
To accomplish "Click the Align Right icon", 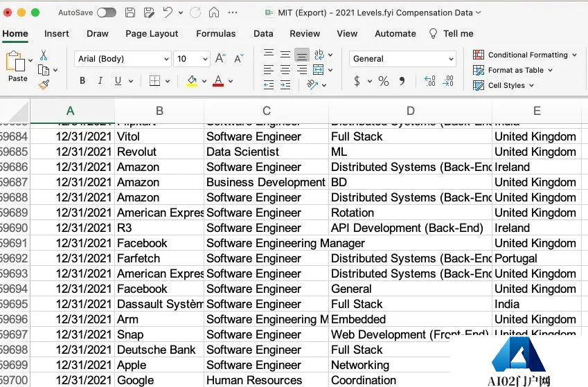I will pos(302,70).
